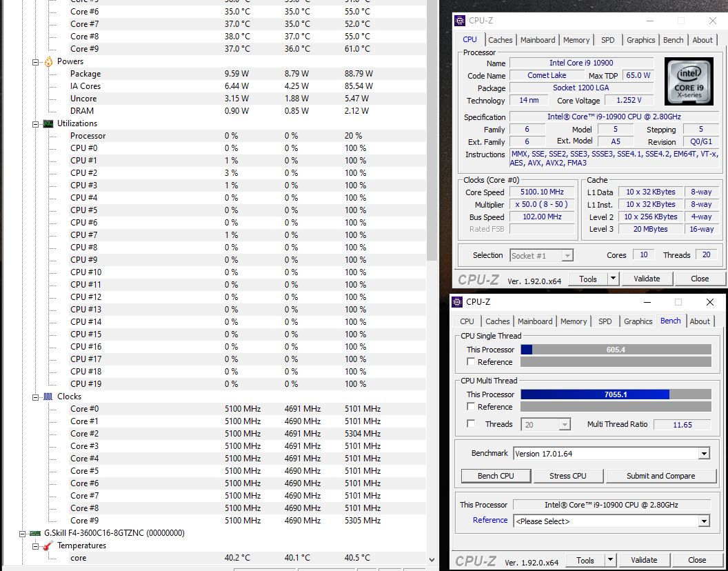728x571 pixels.
Task: Switch to SPD tab in upper CPU-Z window
Action: click(608, 40)
